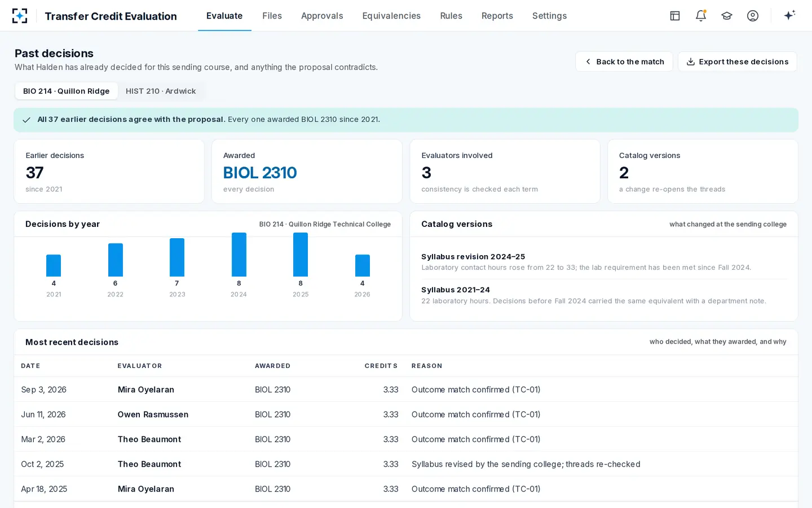The width and height of the screenshot is (812, 508).
Task: Click the DATE column header
Action: point(30,366)
